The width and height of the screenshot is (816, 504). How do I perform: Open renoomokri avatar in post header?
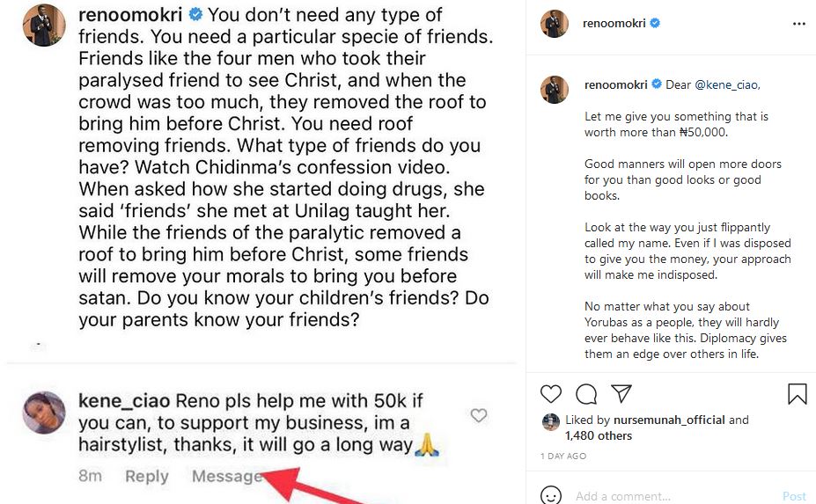click(555, 24)
